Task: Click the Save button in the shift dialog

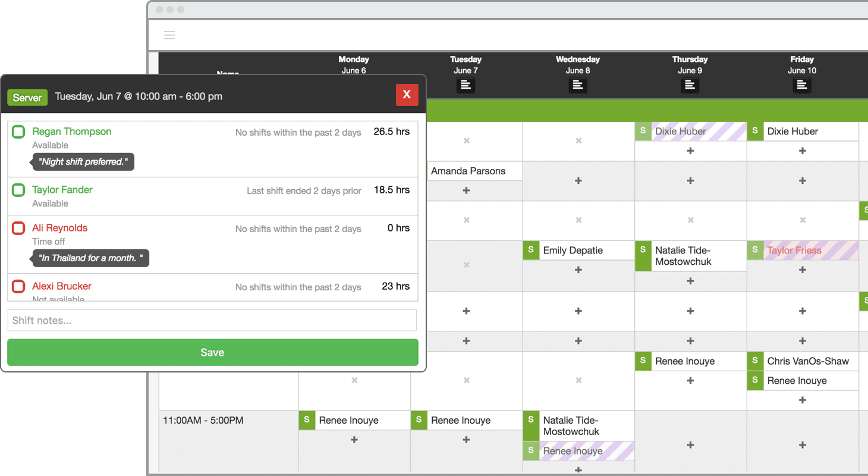Action: [212, 352]
